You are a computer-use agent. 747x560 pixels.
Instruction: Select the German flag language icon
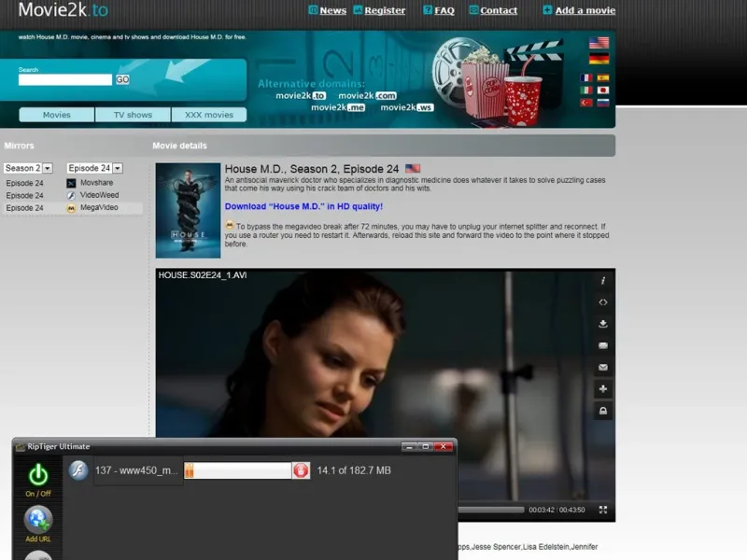(x=599, y=59)
